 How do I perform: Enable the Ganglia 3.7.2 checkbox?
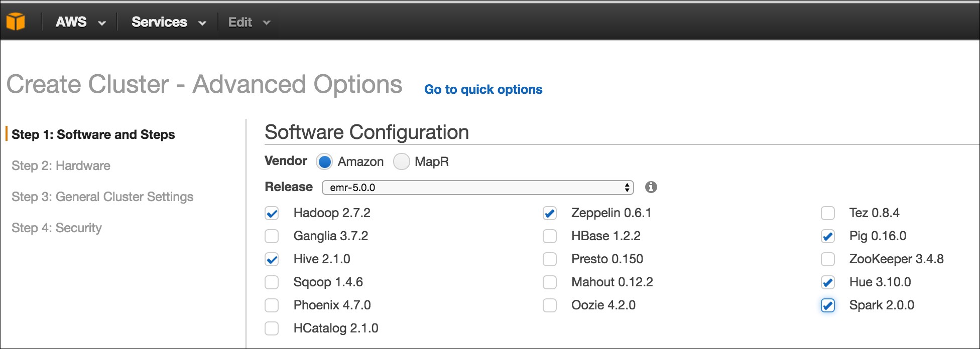272,236
